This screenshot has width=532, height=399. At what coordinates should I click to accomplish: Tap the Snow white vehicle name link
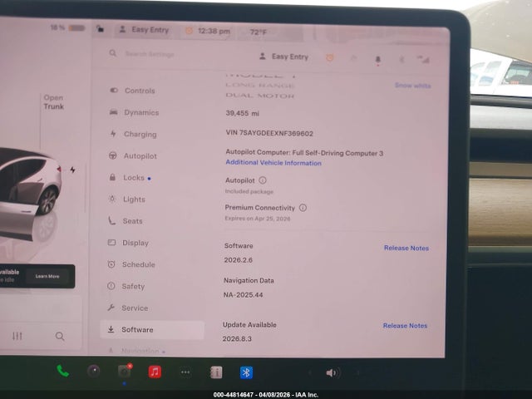(412, 86)
